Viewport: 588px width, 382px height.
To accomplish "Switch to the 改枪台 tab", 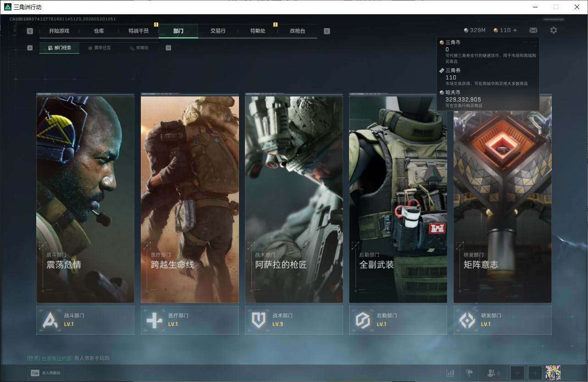I will coord(297,31).
